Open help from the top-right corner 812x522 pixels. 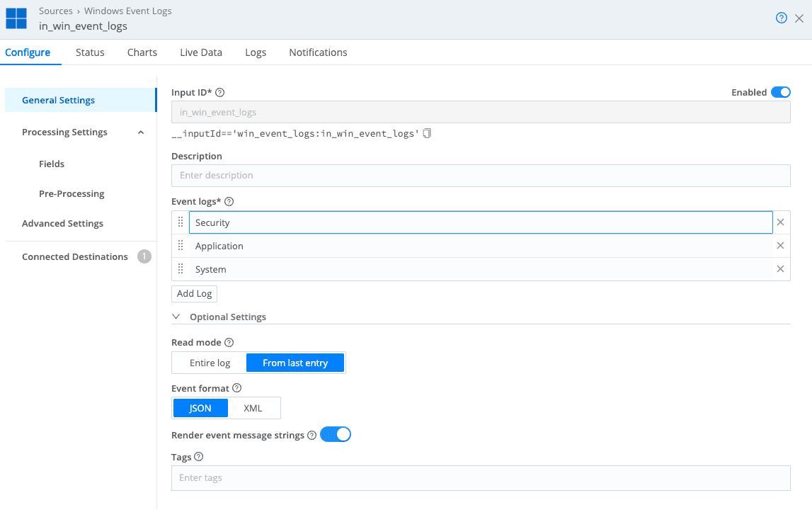point(781,18)
